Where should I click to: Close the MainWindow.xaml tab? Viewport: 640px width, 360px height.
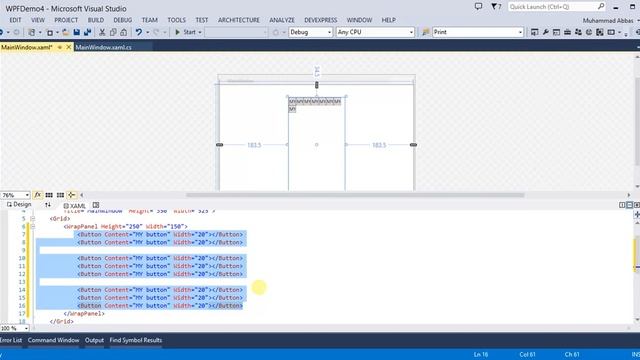69,47
